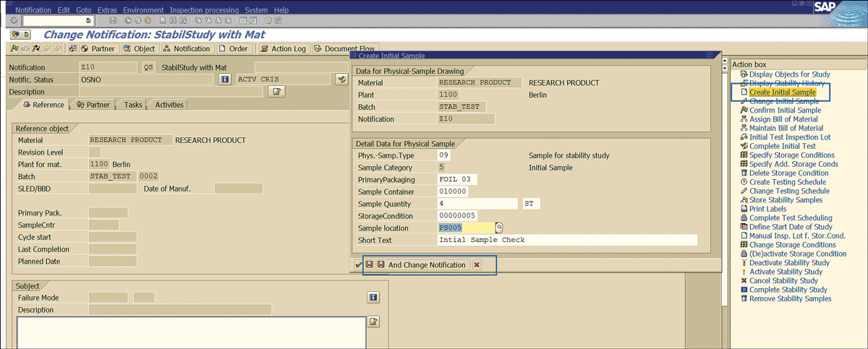
Task: Click the Order toolbar button
Action: pos(234,48)
